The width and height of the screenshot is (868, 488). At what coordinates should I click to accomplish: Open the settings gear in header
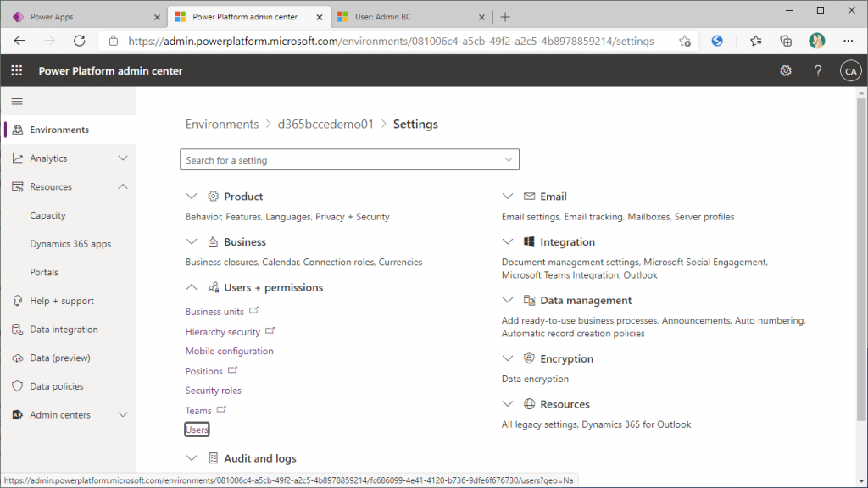click(786, 71)
